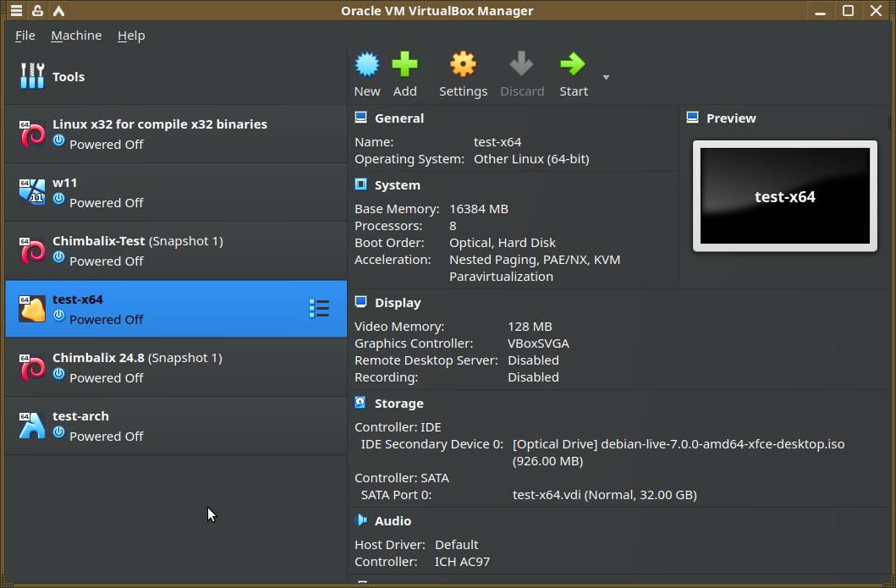Select the test-arch virtual machine

point(176,426)
